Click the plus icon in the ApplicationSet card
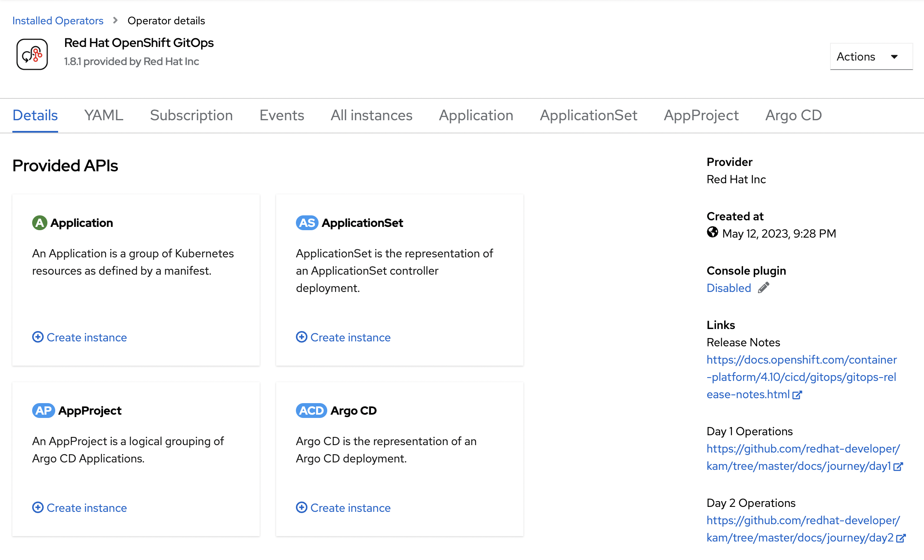924x560 pixels. click(x=302, y=337)
